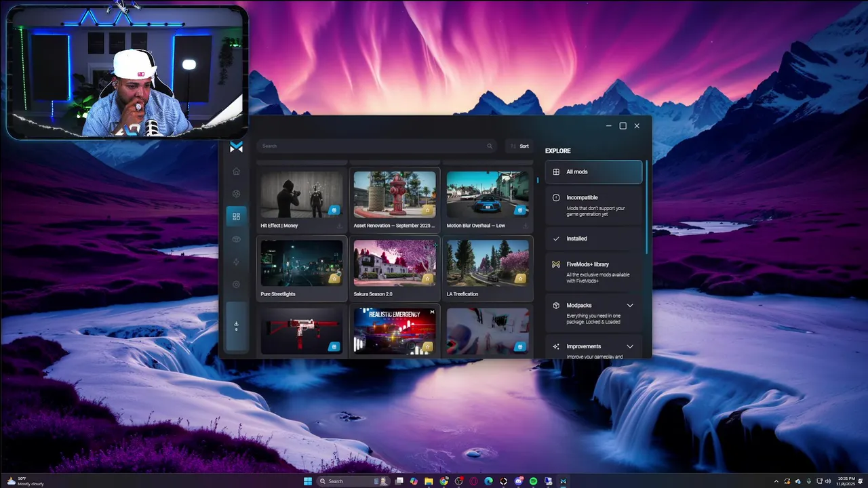868x488 pixels.
Task: Open Asset Renovation — September 2025 mod
Action: (x=395, y=200)
